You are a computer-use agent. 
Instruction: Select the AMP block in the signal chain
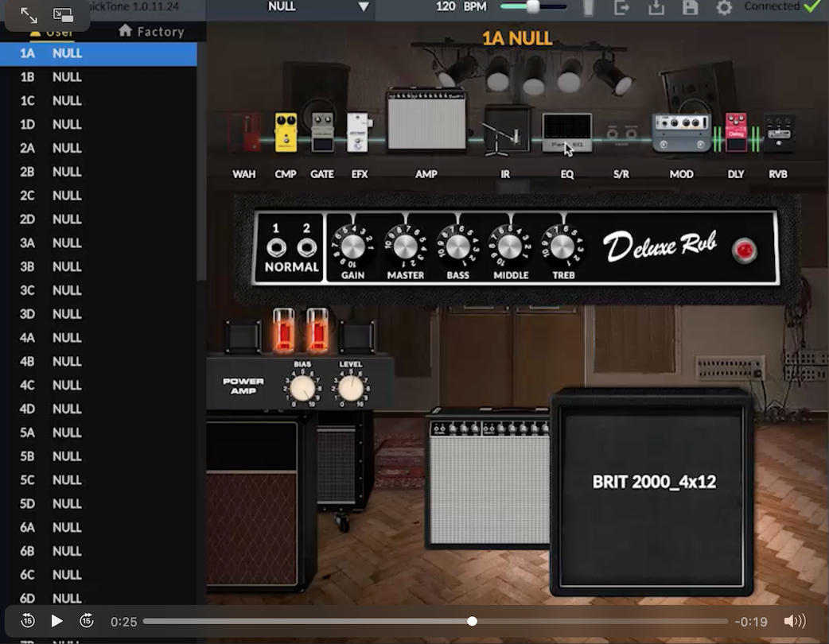(x=426, y=119)
